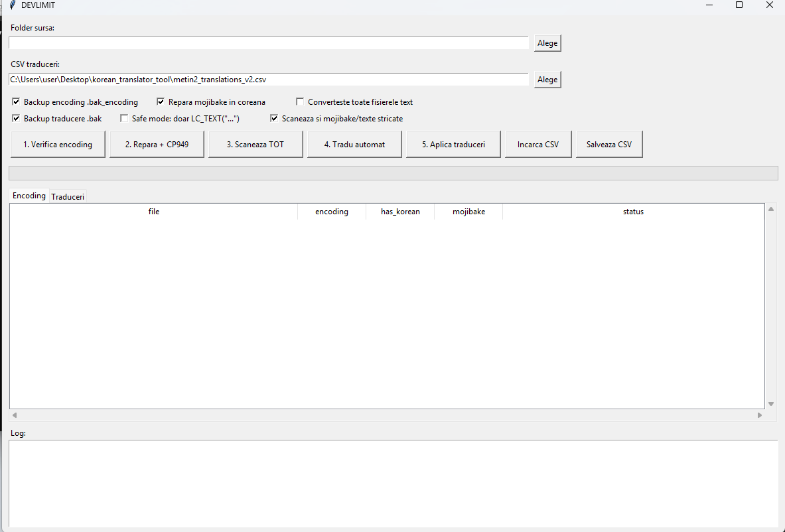The width and height of the screenshot is (785, 532).
Task: Focus the Folder sursa input field
Action: click(x=269, y=43)
